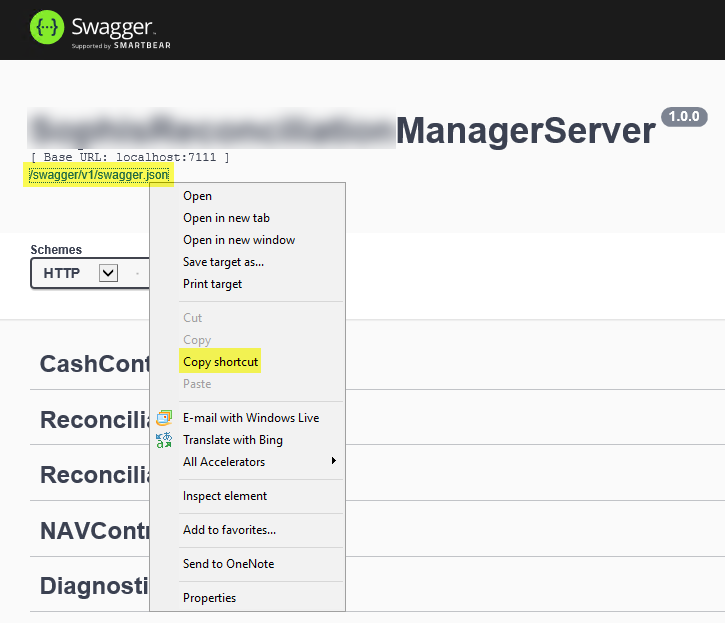Expand the NAVContr section heading

point(95,530)
